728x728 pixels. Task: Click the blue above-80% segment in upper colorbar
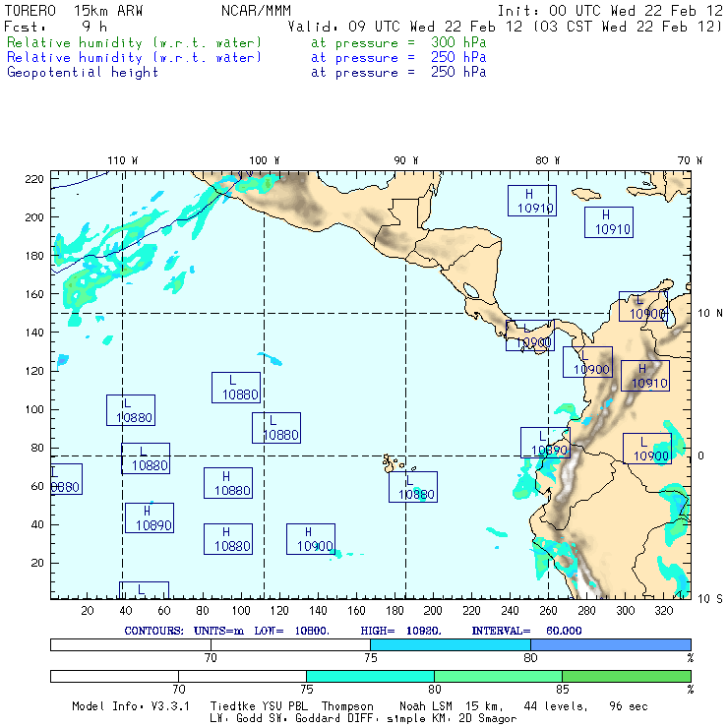coord(611,644)
